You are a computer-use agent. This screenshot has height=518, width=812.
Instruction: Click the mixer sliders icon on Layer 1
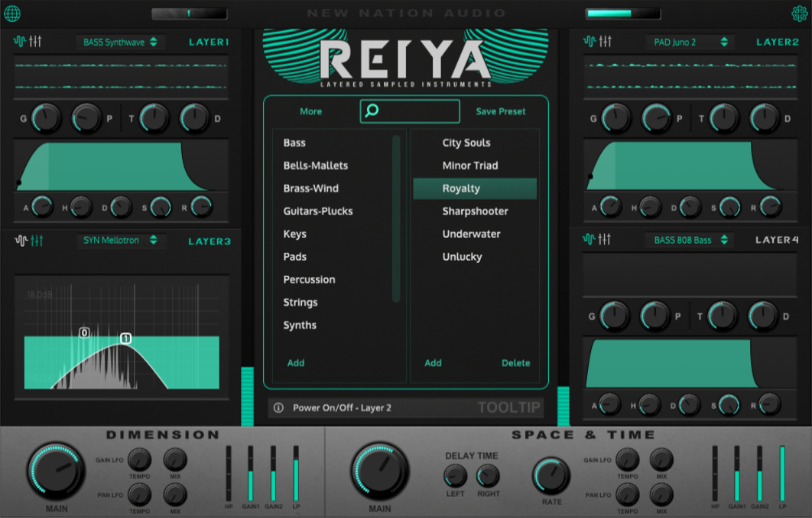click(36, 42)
